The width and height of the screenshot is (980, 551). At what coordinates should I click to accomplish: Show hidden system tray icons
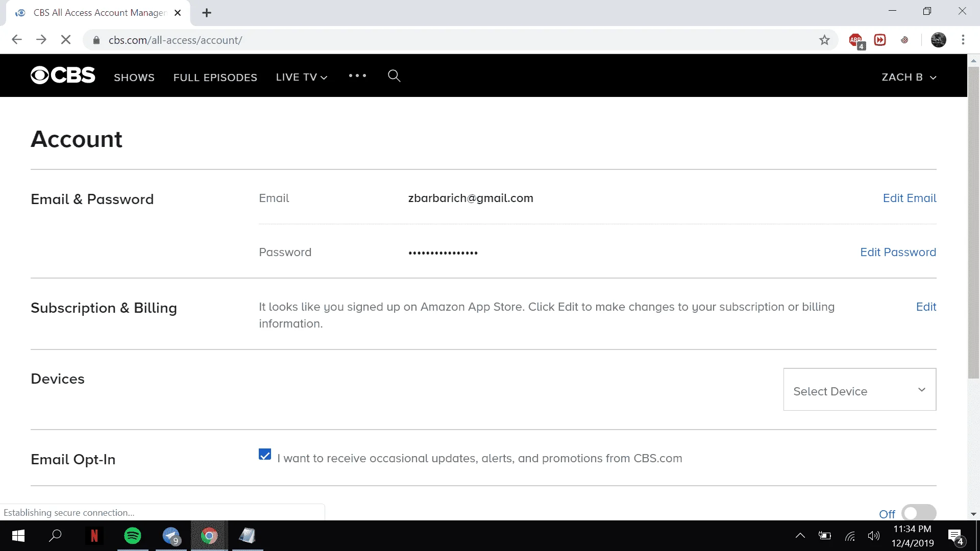pos(800,536)
